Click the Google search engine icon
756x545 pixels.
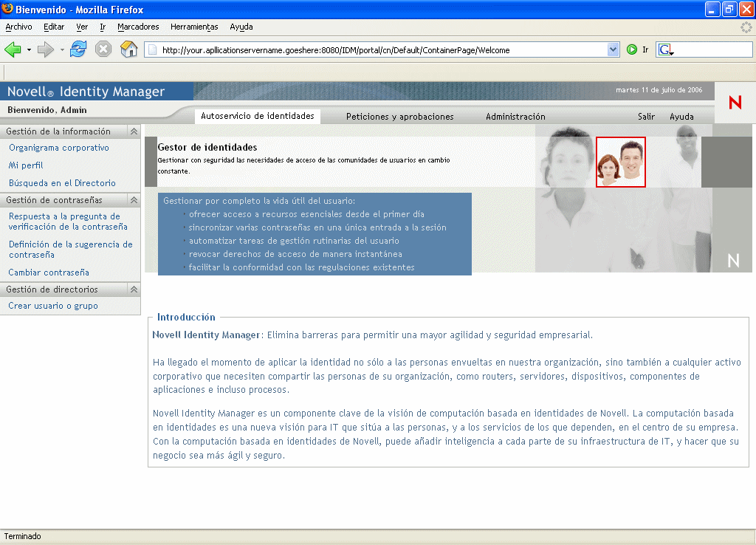click(x=666, y=49)
